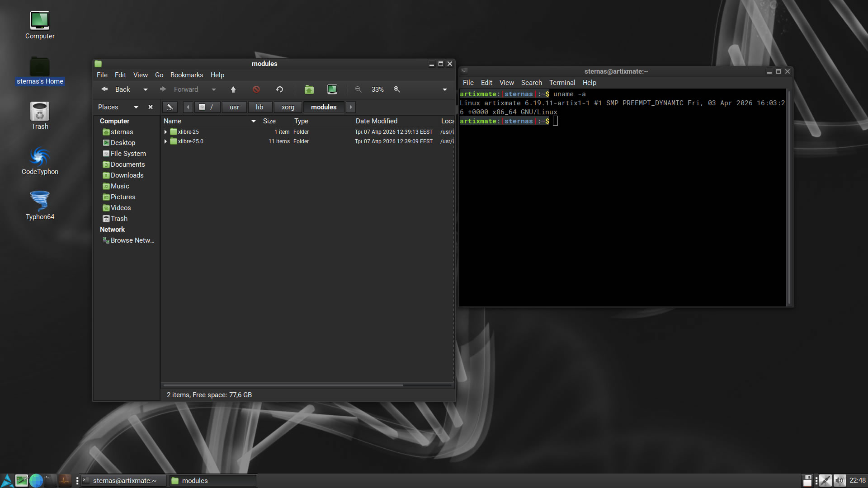Open Home folder toolbar icon
Image resolution: width=868 pixels, height=488 pixels.
[x=309, y=89]
